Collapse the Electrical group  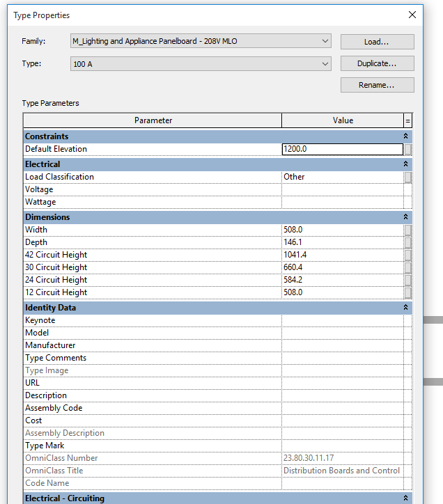(x=405, y=164)
